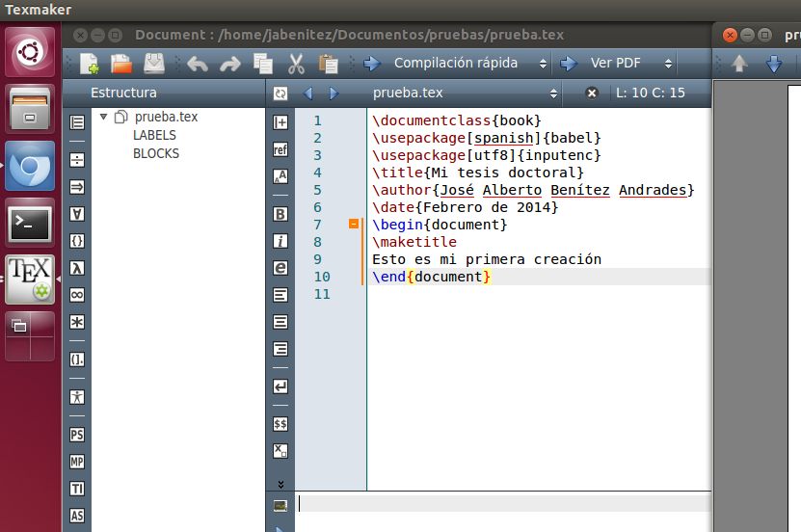Go to previous document with left arrow
This screenshot has height=532, width=801.
307,93
